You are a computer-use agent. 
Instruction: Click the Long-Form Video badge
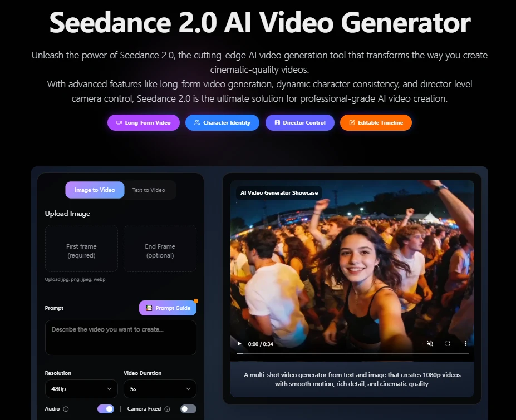tap(143, 122)
